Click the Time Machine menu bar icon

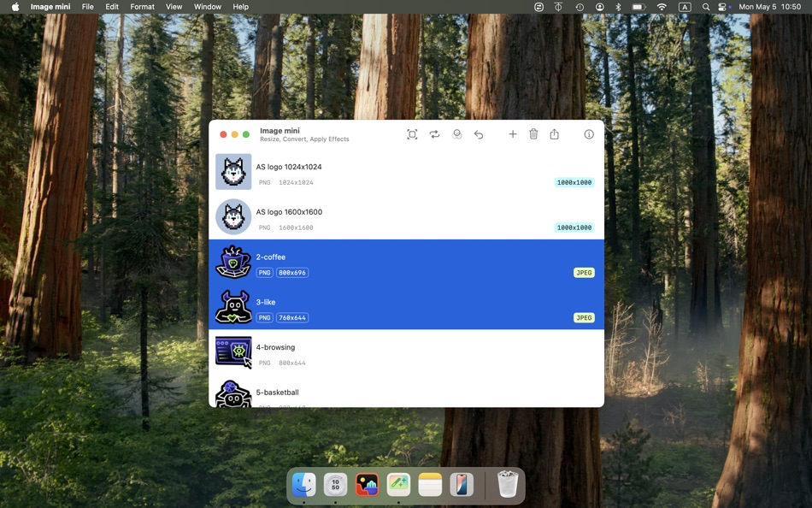point(580,7)
